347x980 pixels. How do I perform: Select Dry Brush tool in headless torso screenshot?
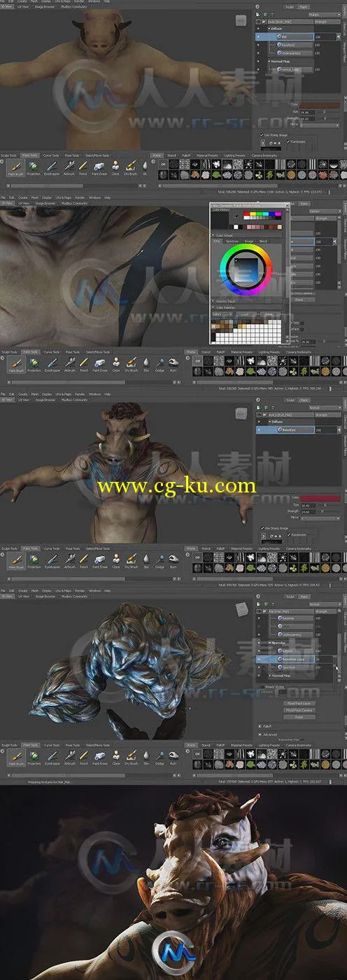[131, 168]
